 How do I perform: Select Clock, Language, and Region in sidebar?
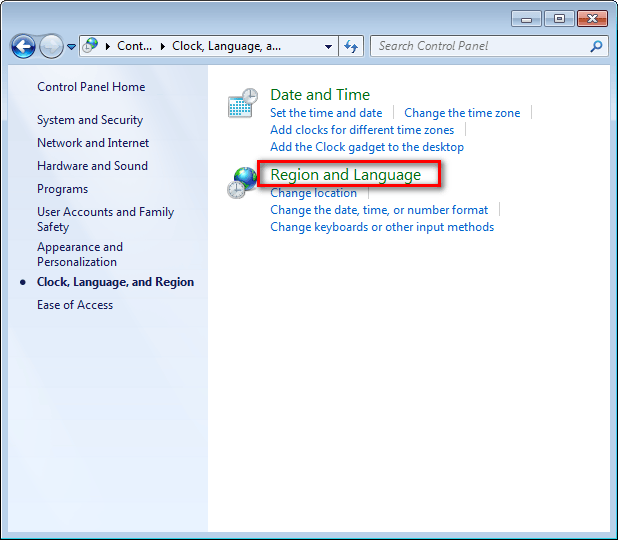pyautogui.click(x=115, y=282)
